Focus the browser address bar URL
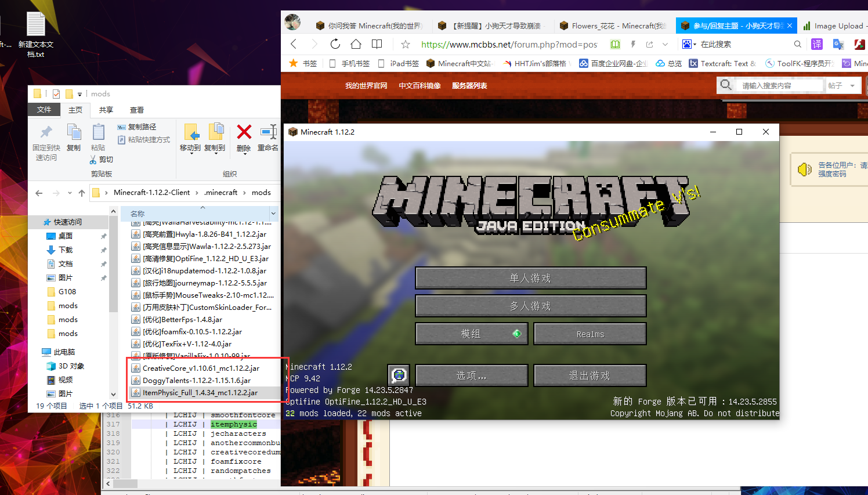 (509, 44)
